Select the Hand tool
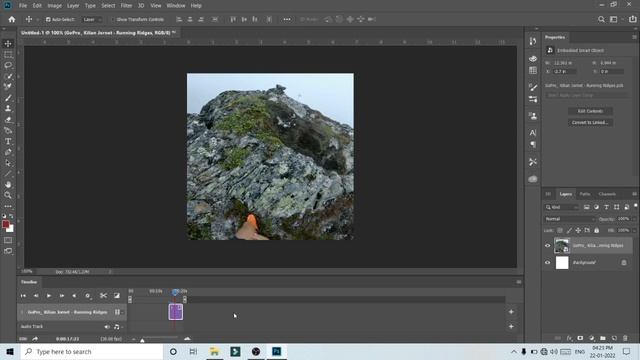This screenshot has height=360, width=640. [x=8, y=184]
